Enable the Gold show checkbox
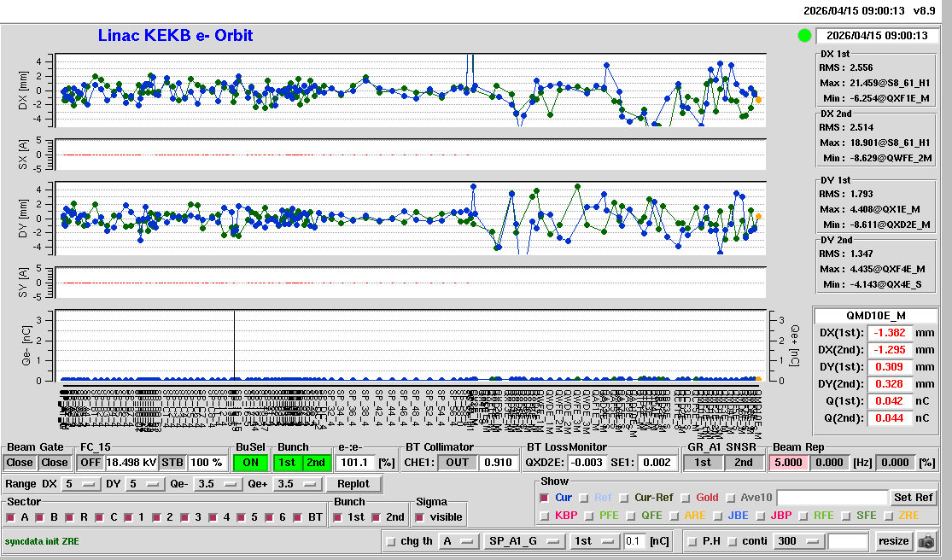Screen dimensions: 952x560 686,498
